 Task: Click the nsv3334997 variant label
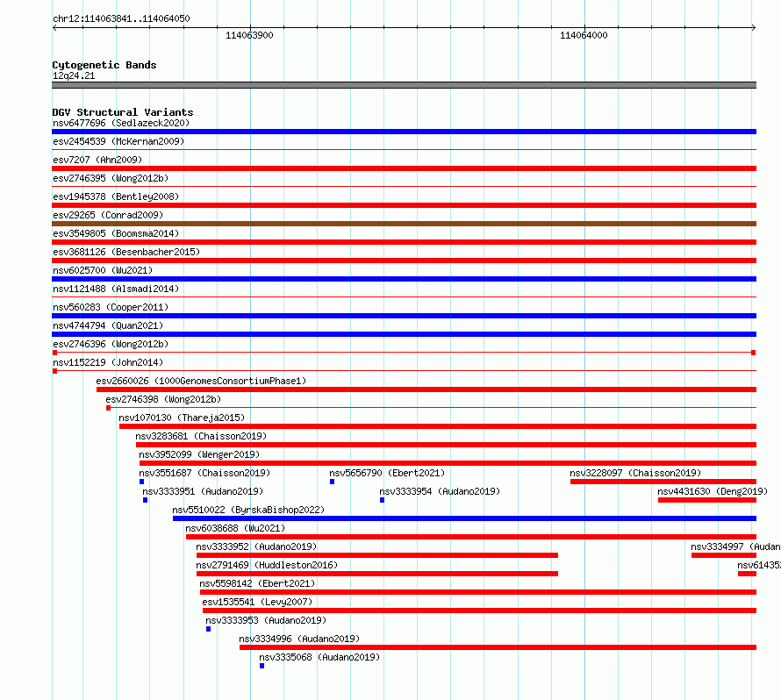[735, 546]
